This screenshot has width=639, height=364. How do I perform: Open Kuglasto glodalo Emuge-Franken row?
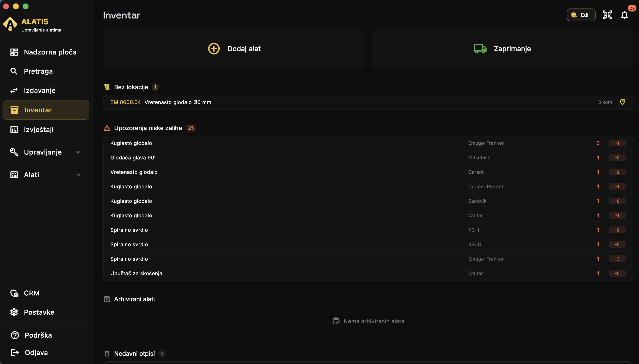[x=368, y=143]
